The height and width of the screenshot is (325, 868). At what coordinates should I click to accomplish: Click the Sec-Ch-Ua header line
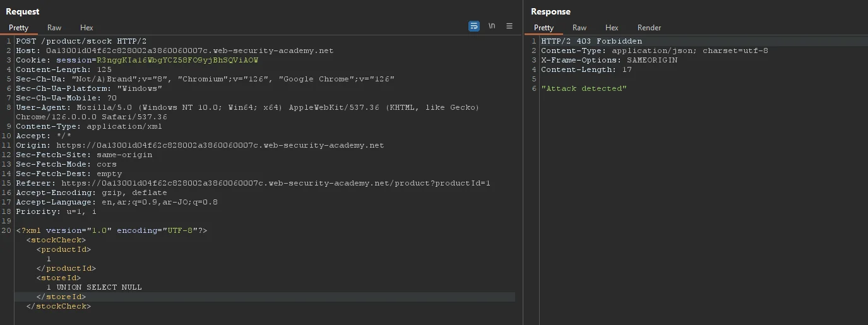(x=205, y=79)
